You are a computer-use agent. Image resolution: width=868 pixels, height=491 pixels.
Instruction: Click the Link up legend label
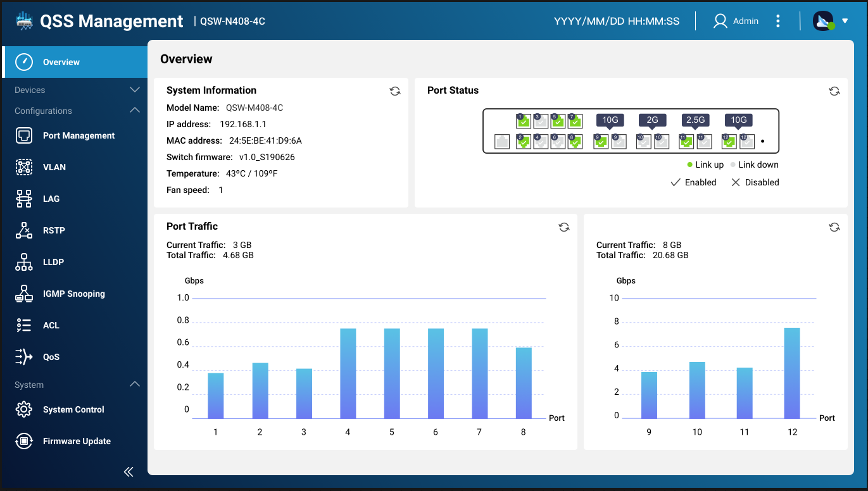[709, 165]
